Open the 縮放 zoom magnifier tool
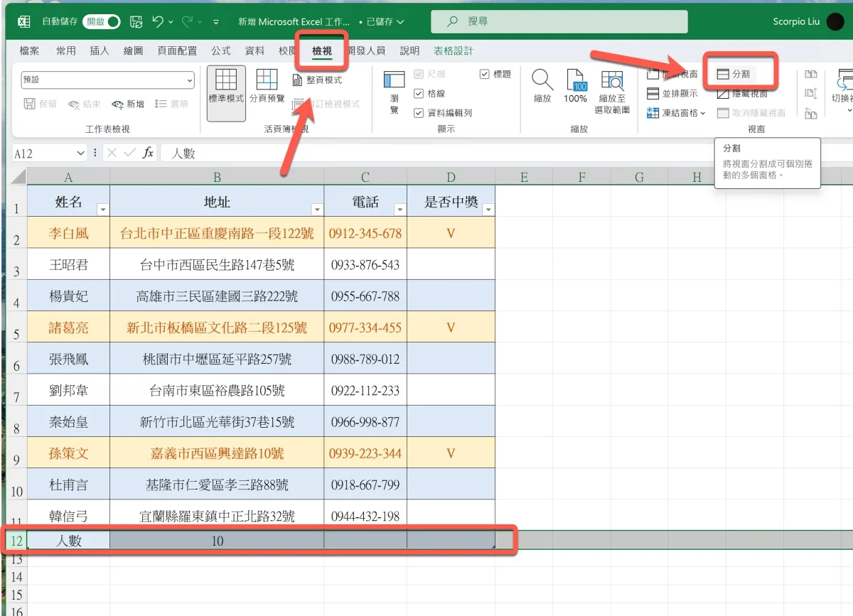This screenshot has height=616, width=853. (x=542, y=80)
